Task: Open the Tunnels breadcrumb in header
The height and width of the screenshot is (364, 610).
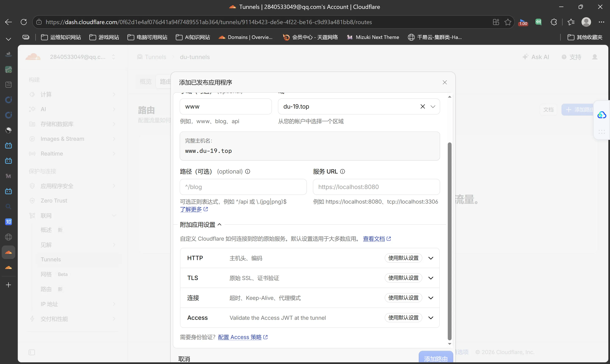Action: (152, 57)
